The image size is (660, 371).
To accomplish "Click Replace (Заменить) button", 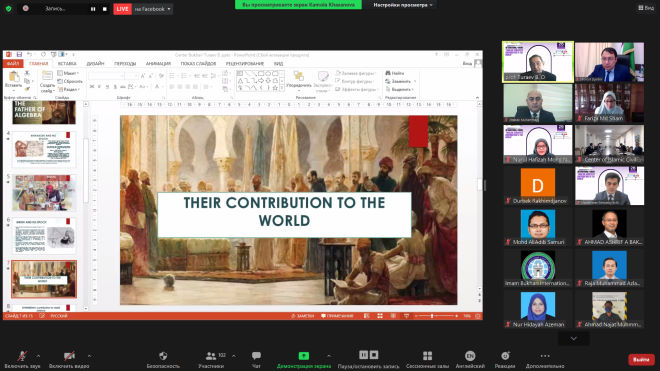I will [x=401, y=81].
